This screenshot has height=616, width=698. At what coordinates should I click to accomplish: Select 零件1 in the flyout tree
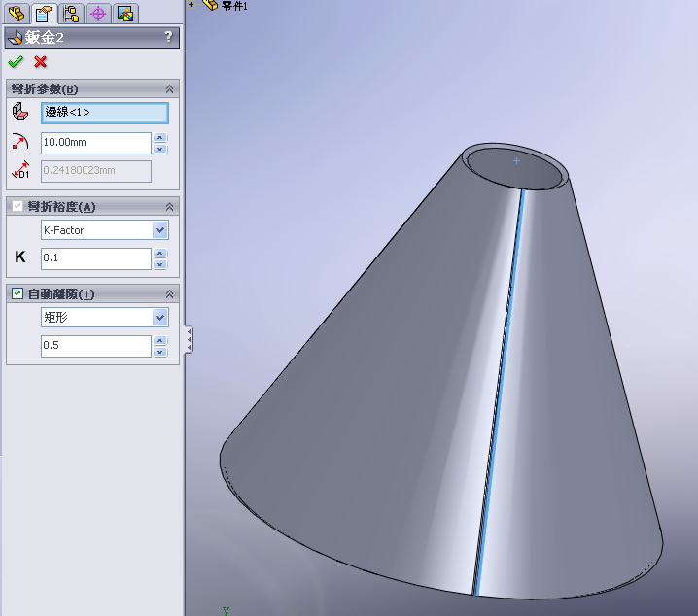[x=234, y=6]
